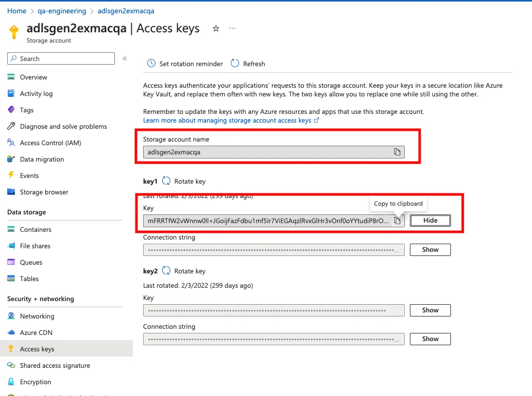Click the sidebar Search input field
Viewport: 532px width, 396px height.
(x=61, y=58)
